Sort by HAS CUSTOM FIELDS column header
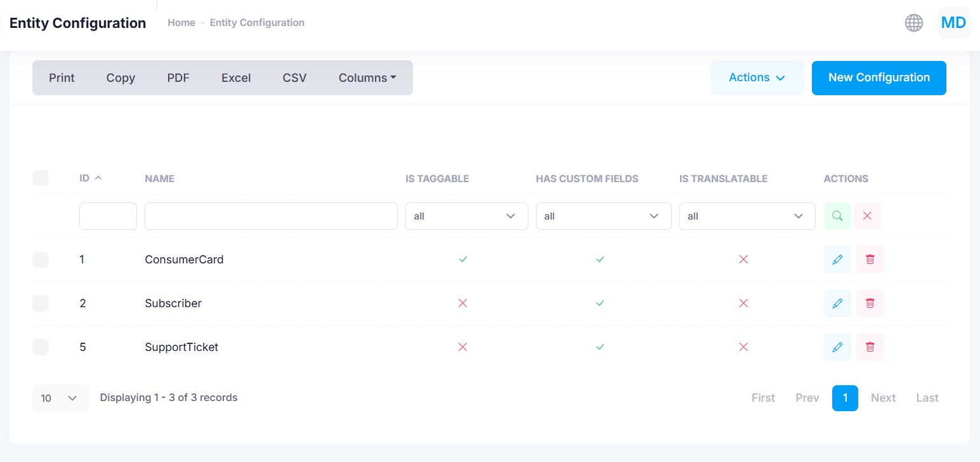Screen dimensions: 980x462 pyautogui.click(x=587, y=179)
